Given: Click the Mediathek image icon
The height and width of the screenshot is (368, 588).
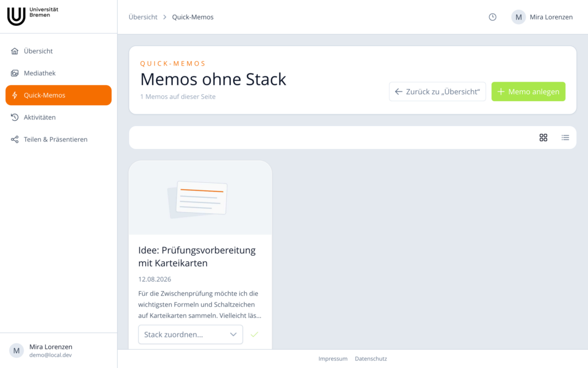Looking at the screenshot, I should pyautogui.click(x=14, y=73).
